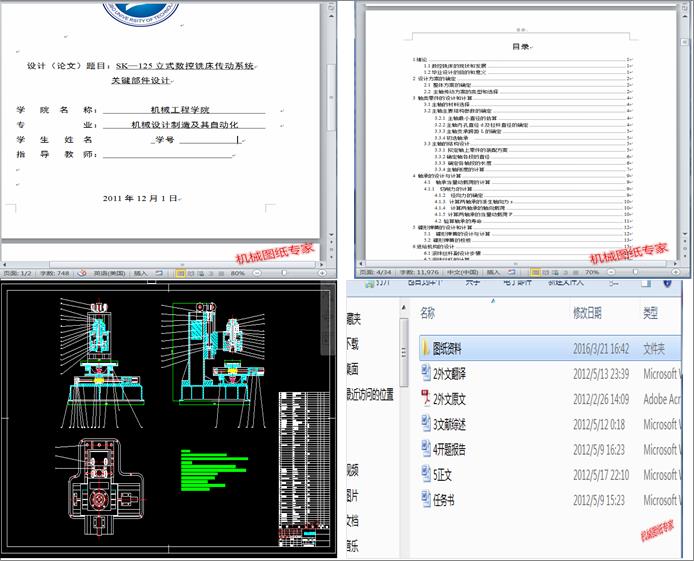
Task: Toggle the Explorer preview pane icon
Action: (646, 283)
